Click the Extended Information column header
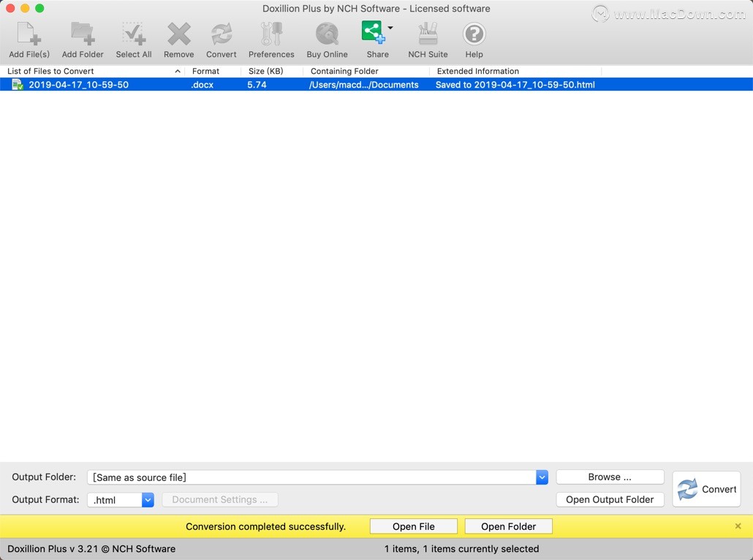Image resolution: width=753 pixels, height=560 pixels. tap(515, 71)
